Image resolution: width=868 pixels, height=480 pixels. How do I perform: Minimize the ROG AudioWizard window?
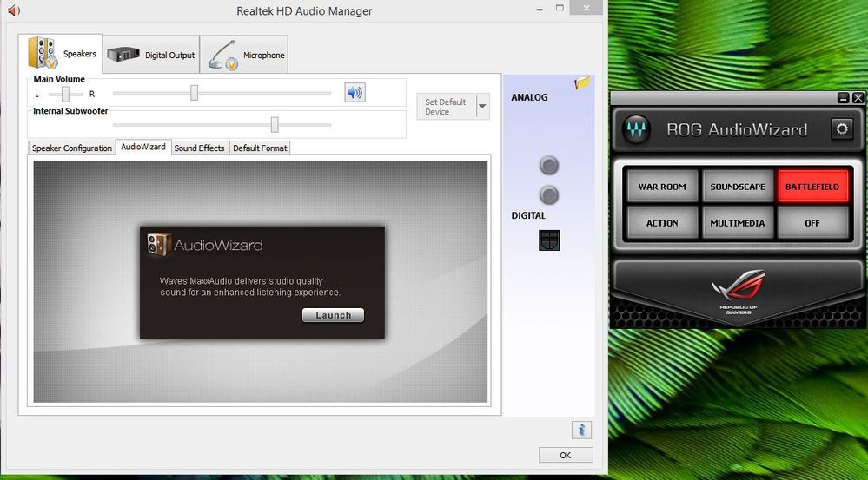point(843,98)
